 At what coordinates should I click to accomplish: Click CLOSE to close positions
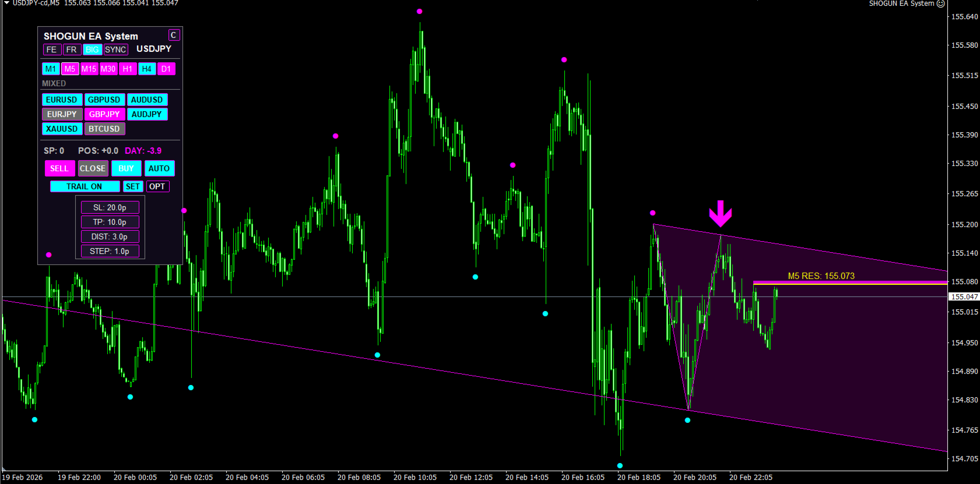pyautogui.click(x=93, y=168)
